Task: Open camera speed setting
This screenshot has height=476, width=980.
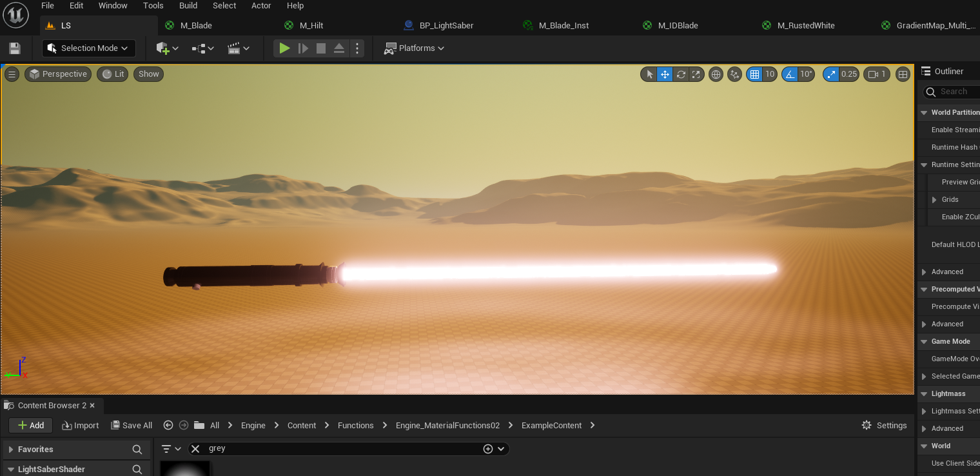Action: pyautogui.click(x=877, y=74)
